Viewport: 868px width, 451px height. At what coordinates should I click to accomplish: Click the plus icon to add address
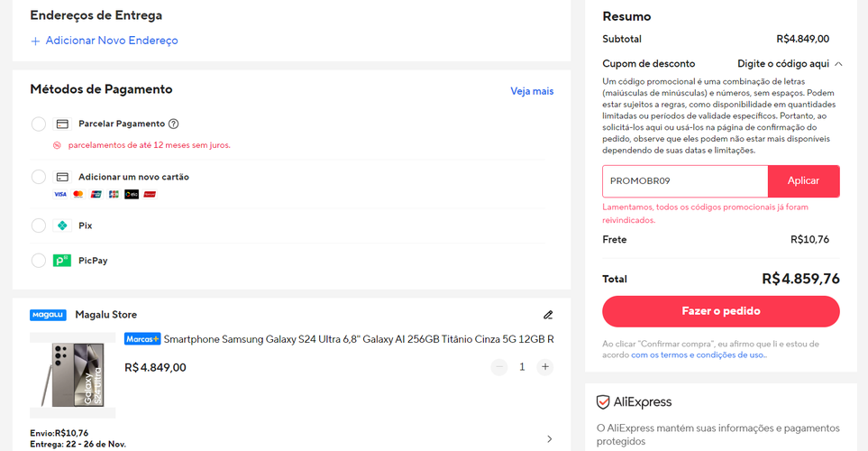[x=36, y=41]
